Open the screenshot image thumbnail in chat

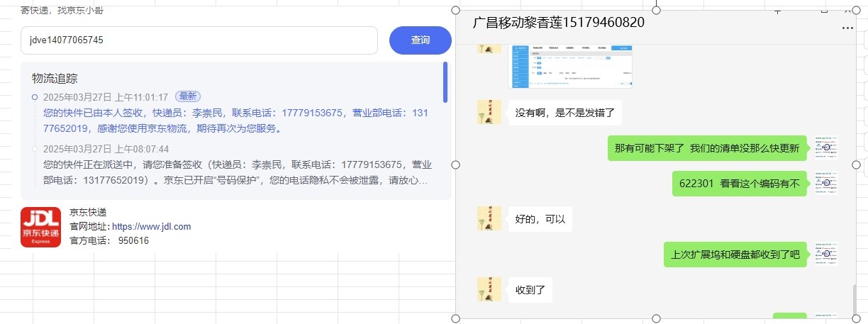pos(572,66)
